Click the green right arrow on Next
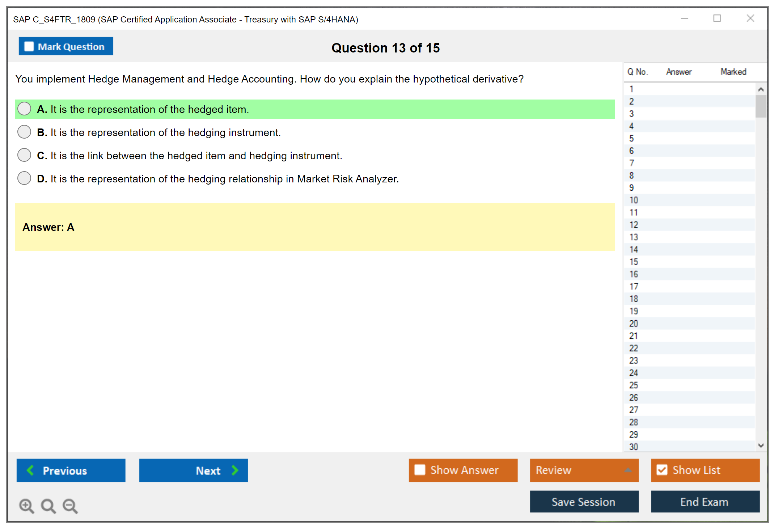The image size is (778, 532). click(235, 470)
